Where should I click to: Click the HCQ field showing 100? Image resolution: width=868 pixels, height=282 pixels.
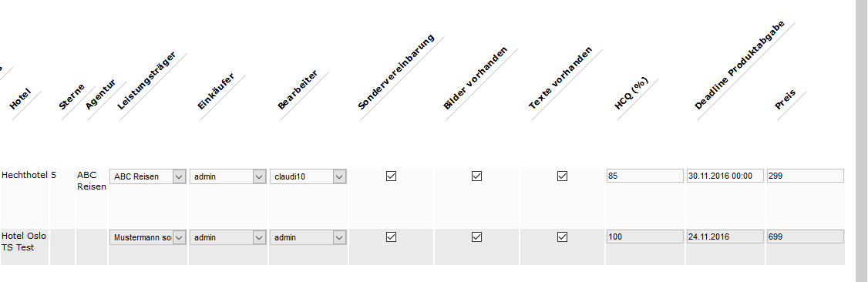645,237
